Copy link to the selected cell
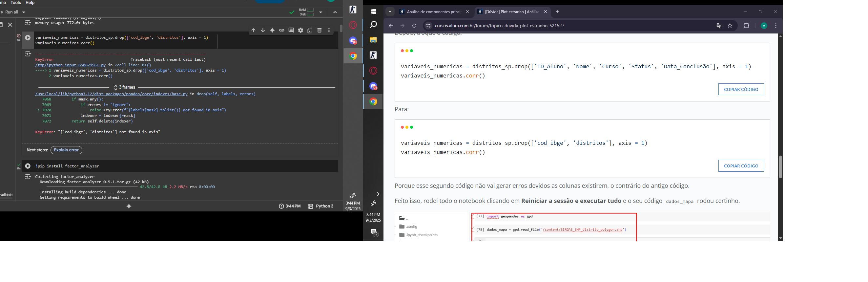This screenshot has width=868, height=282. [282, 30]
